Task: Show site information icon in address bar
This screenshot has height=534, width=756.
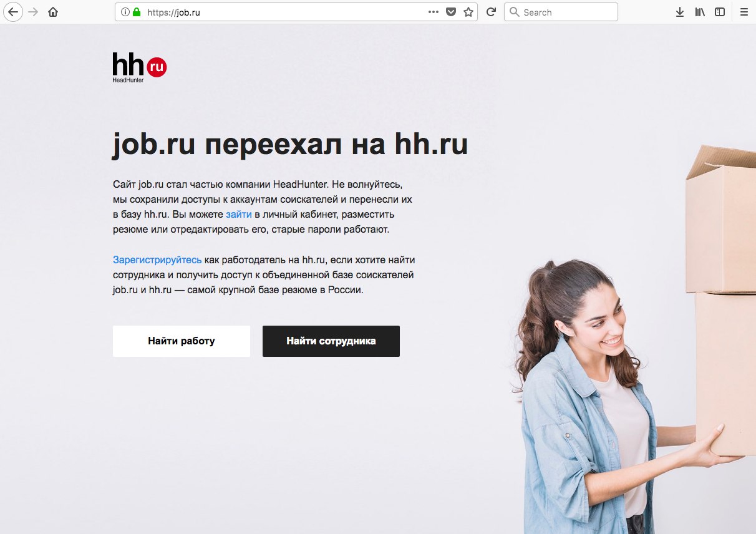Action: coord(124,12)
